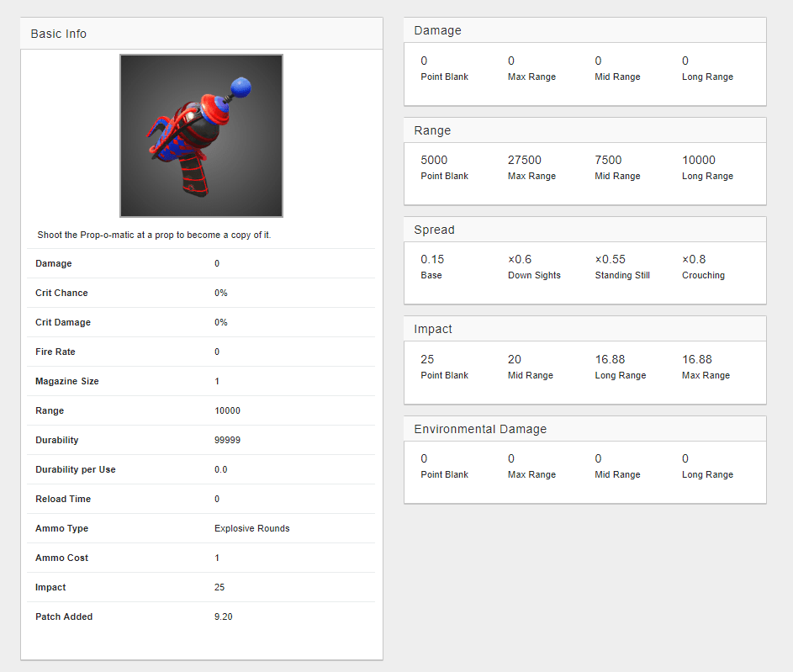Click the Fire Rate label
Viewport: 793px width, 672px height.
56,352
